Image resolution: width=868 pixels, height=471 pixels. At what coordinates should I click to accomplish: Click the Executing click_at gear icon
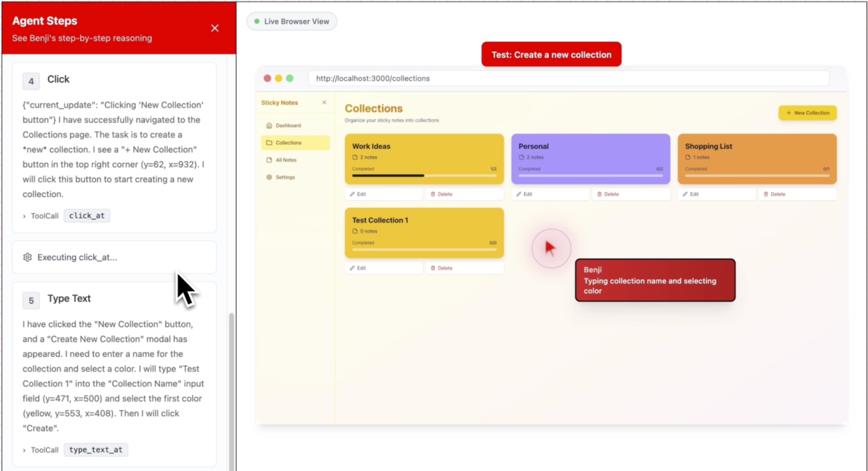[28, 258]
